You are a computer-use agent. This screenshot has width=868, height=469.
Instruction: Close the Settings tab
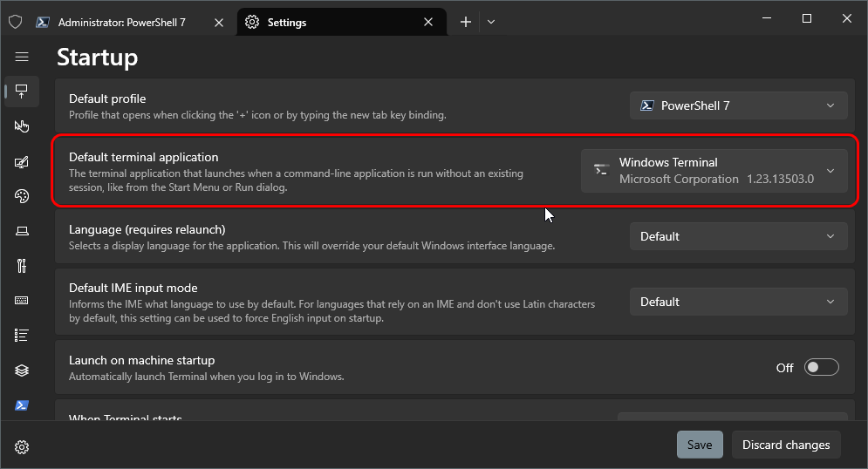[428, 23]
